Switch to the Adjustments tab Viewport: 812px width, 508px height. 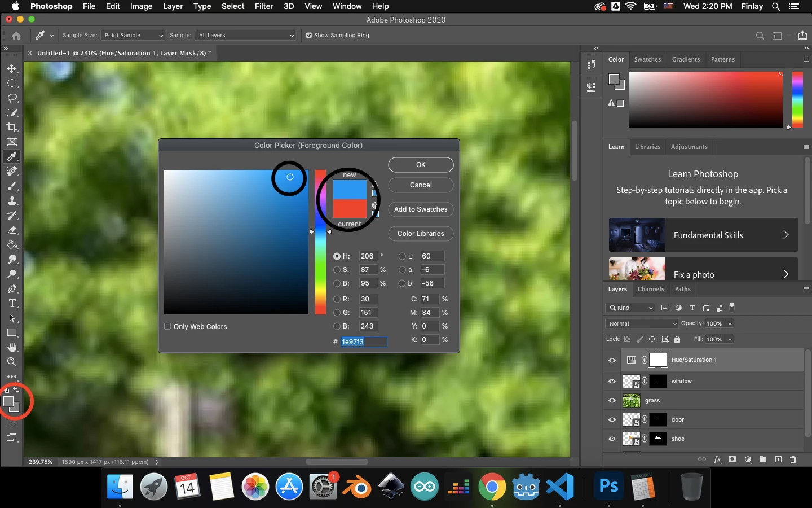[689, 147]
